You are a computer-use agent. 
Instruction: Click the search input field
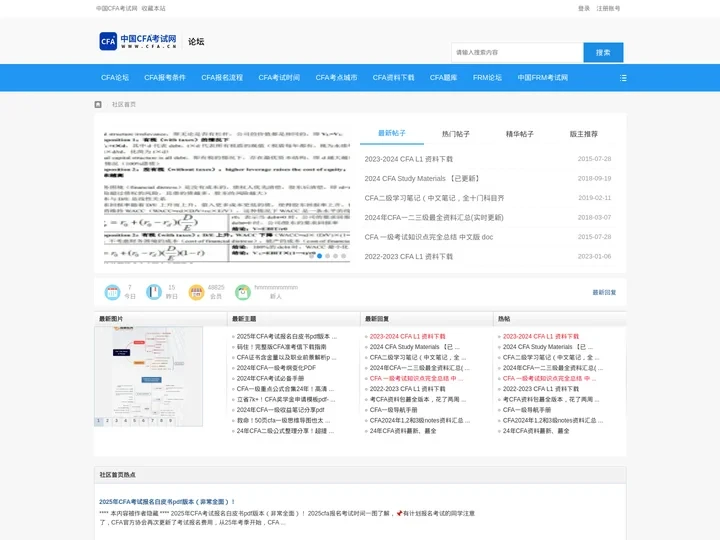tap(518, 52)
